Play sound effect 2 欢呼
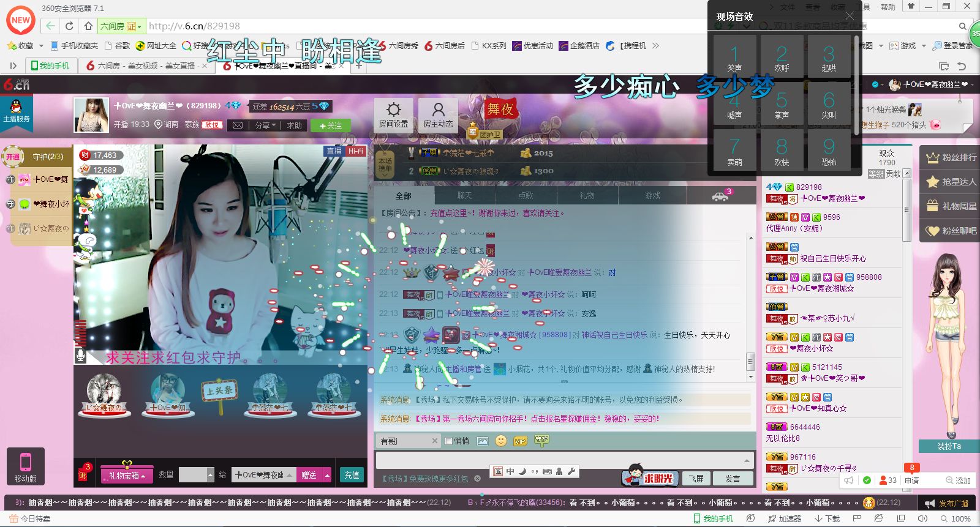Screen dimensions: 980x527 coord(782,57)
